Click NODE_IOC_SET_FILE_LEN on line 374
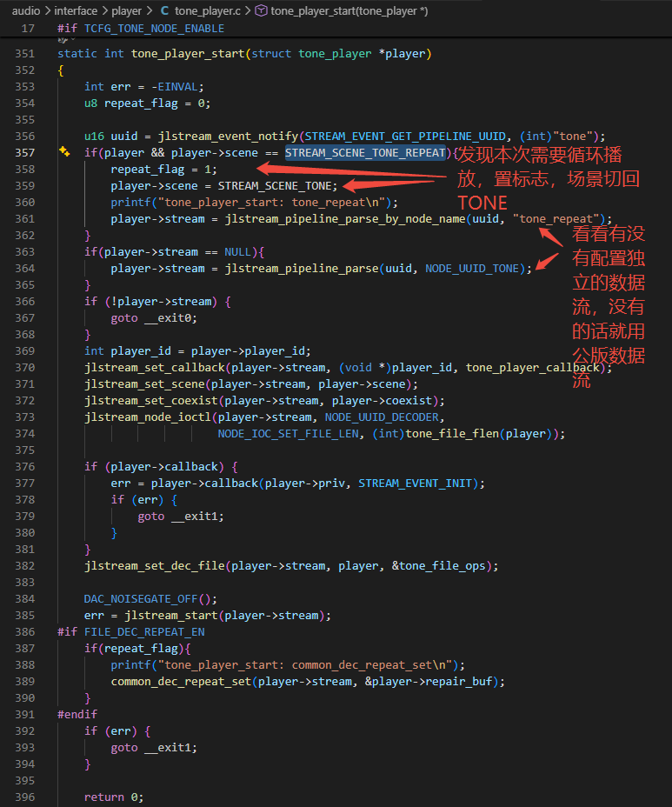The height and width of the screenshot is (807, 672). point(288,434)
